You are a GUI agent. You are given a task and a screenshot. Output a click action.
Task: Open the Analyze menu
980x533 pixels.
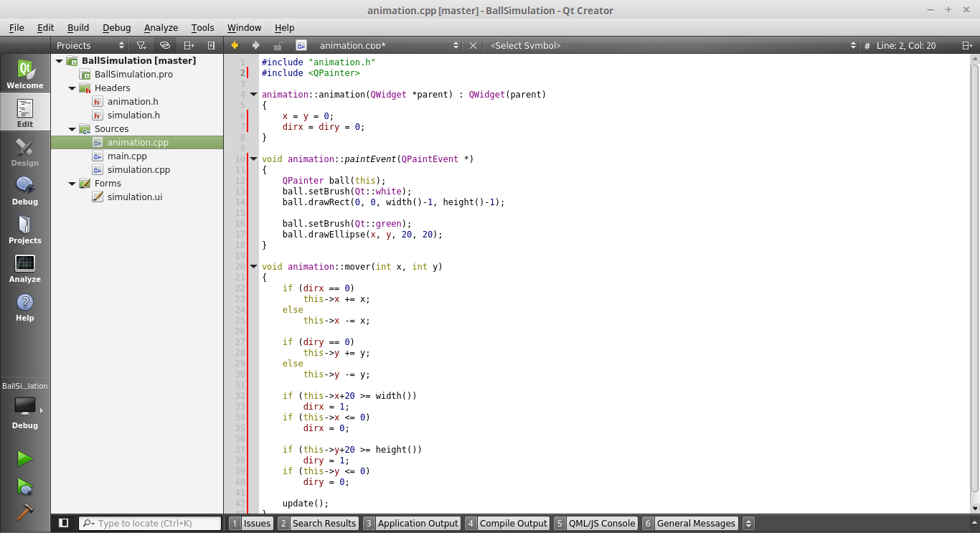point(161,27)
